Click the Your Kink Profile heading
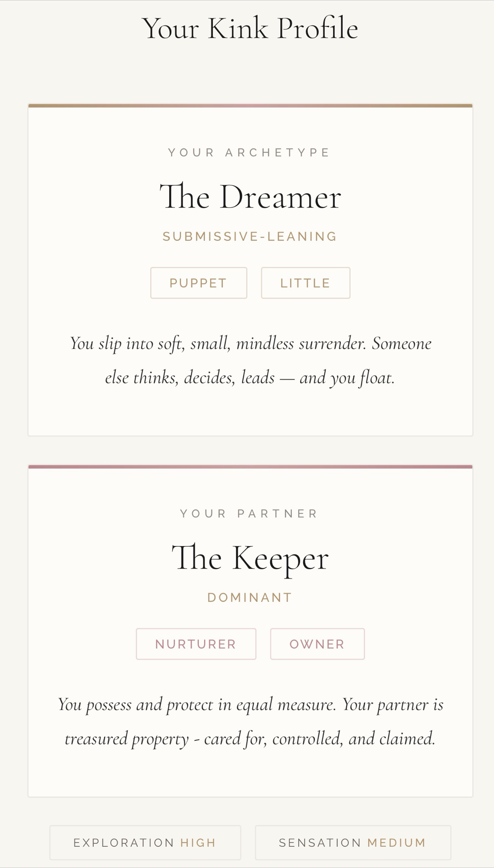494x868 pixels. coord(250,29)
